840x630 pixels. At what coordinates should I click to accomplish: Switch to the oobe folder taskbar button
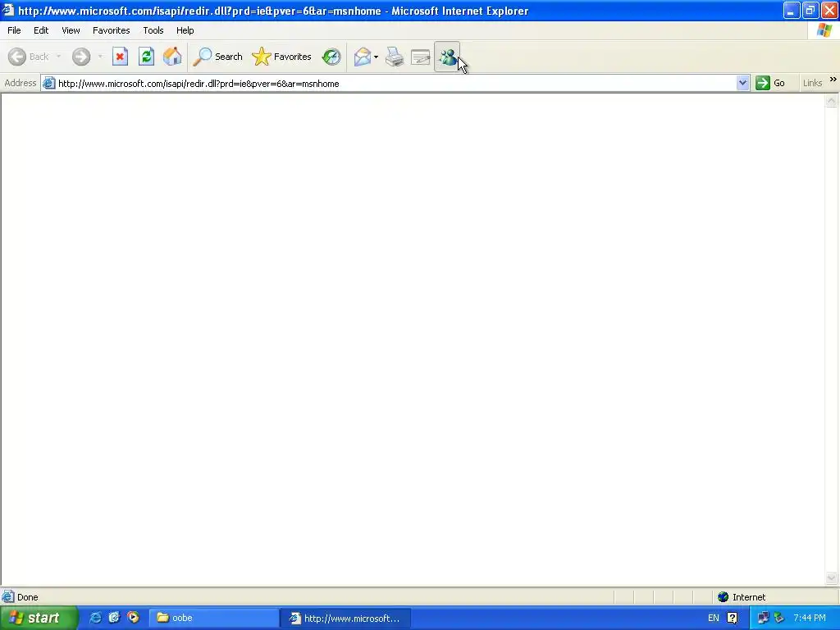coord(213,619)
